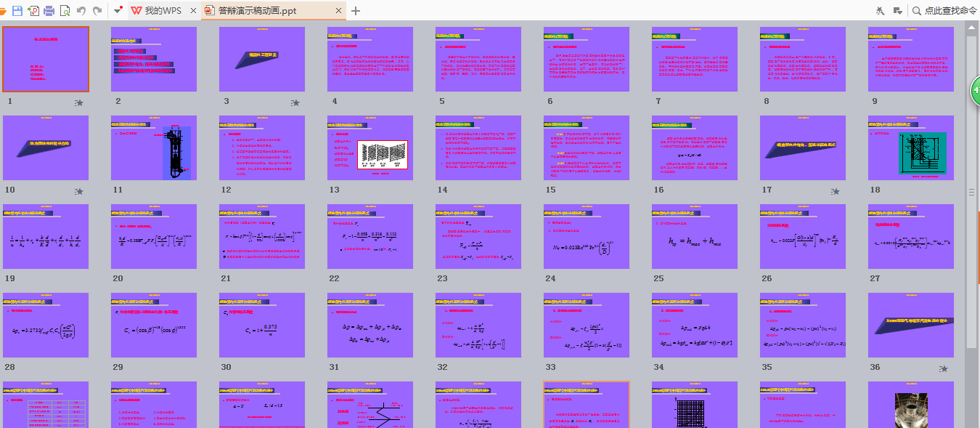Click the 点此查找命令 search field

(950, 11)
